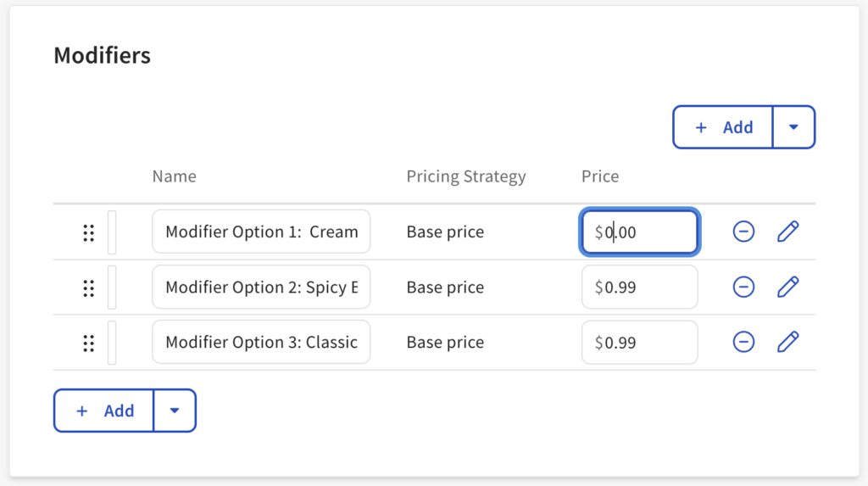Click drag handle for Modifier Option 1
This screenshot has width=868, height=486.
tap(88, 232)
